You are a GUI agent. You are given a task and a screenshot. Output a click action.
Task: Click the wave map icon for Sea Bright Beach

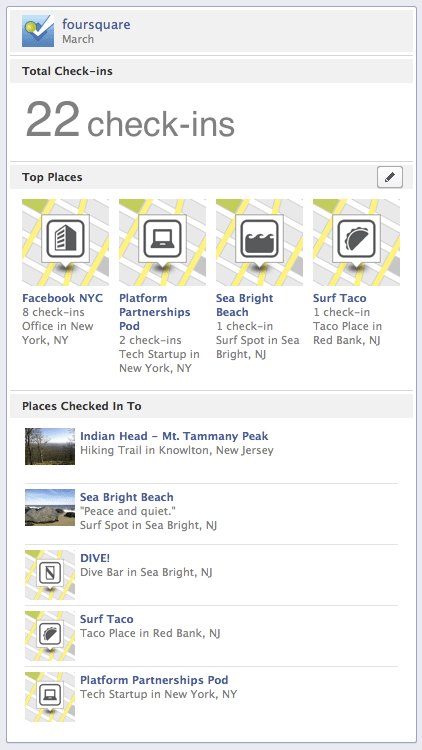(x=259, y=243)
